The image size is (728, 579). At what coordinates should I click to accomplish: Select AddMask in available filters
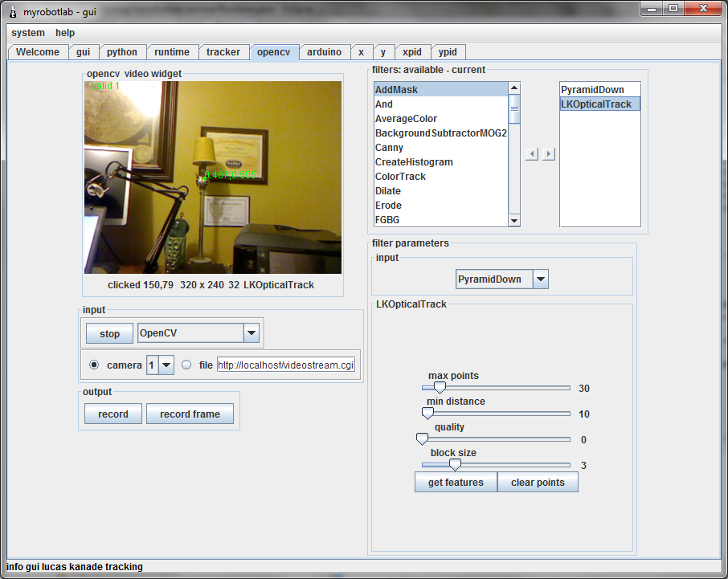(440, 90)
